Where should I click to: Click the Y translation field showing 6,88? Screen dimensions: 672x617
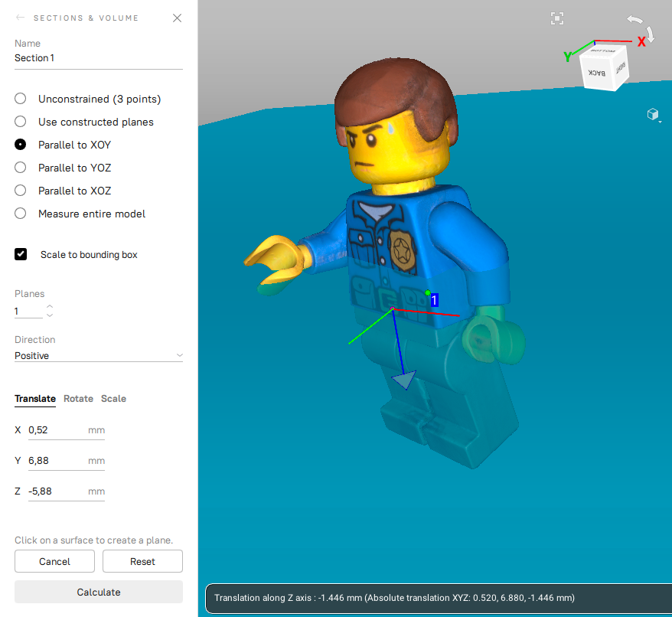[67, 461]
